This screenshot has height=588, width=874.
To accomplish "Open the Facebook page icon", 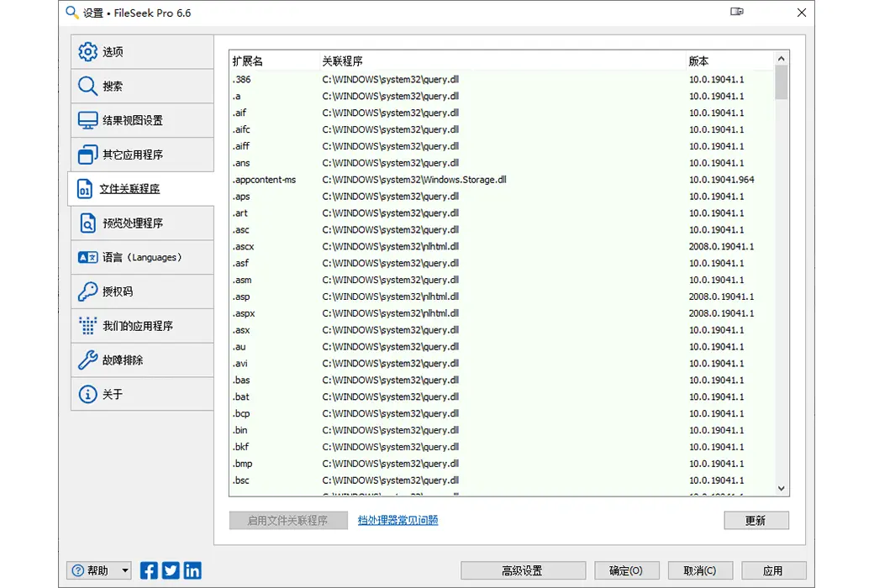I will click(149, 570).
